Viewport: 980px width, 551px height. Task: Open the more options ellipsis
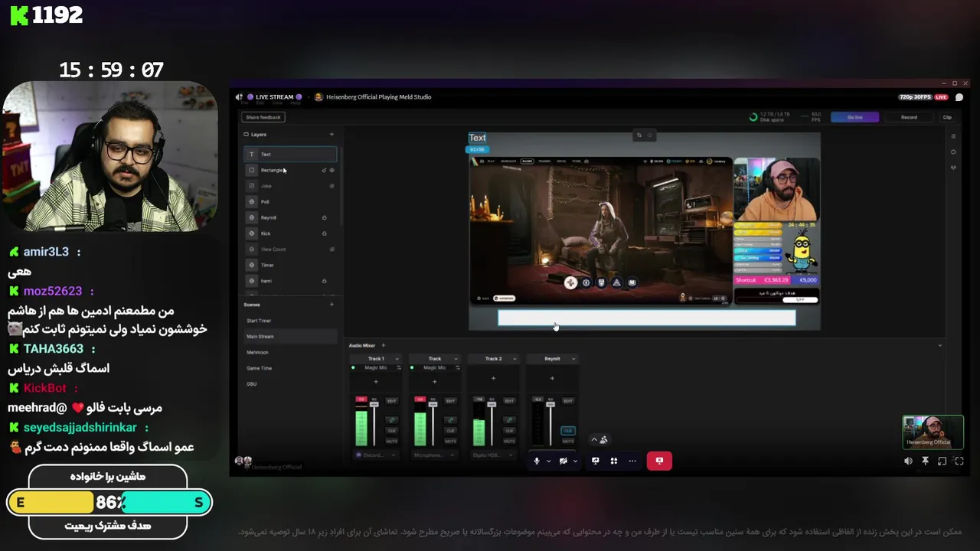(632, 461)
